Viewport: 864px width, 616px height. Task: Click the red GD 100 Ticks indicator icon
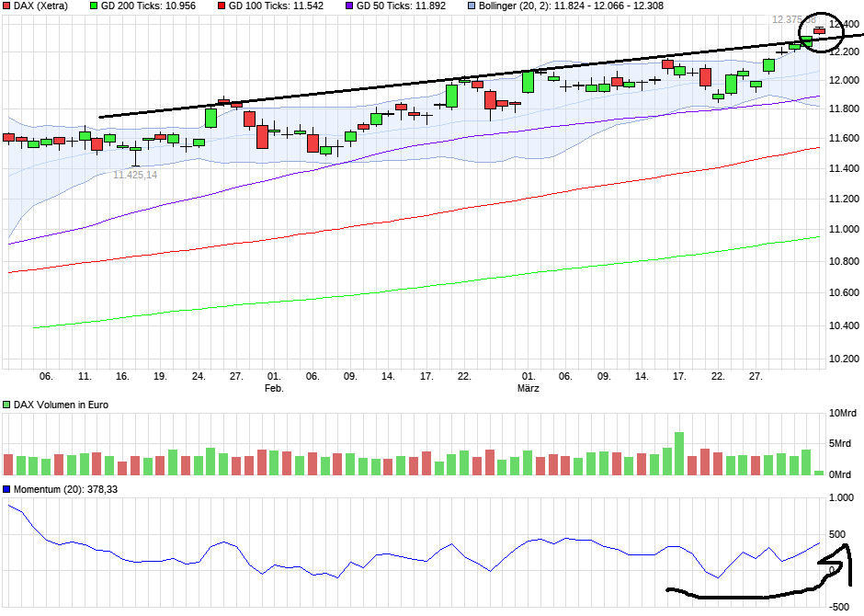pyautogui.click(x=222, y=6)
